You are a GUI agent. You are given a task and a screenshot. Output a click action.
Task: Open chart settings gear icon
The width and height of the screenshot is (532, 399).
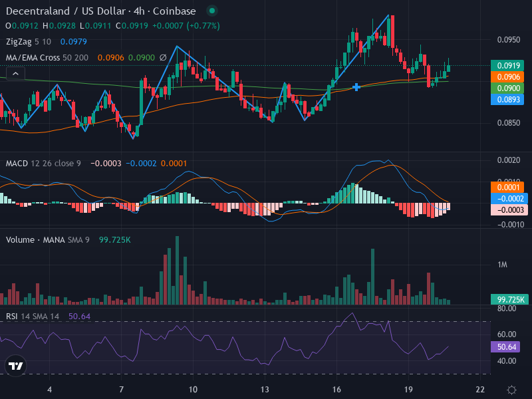[511, 390]
